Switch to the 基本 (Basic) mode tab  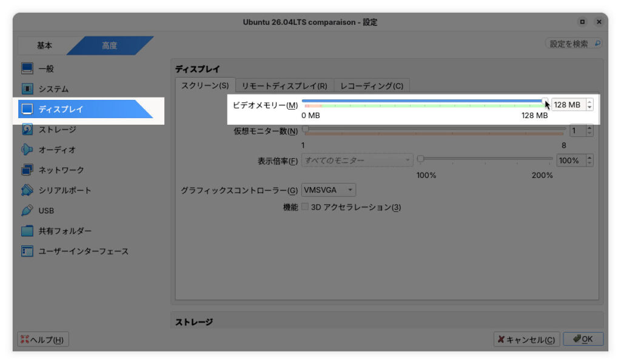coord(44,45)
